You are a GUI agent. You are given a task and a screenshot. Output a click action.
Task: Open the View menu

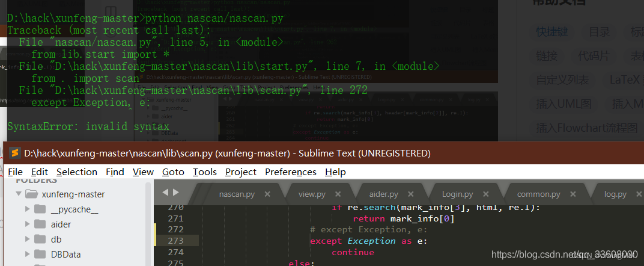[143, 172]
